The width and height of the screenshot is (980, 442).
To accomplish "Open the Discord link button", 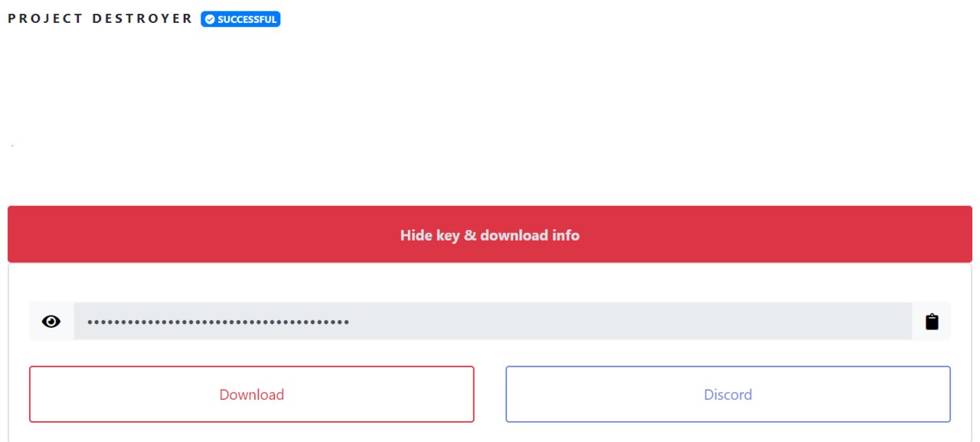I will point(728,395).
